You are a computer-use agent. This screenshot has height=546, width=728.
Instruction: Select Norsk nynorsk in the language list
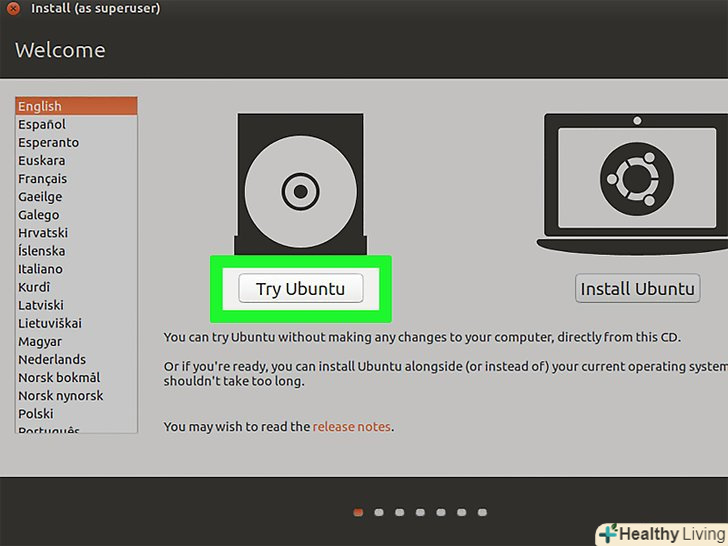(76, 396)
